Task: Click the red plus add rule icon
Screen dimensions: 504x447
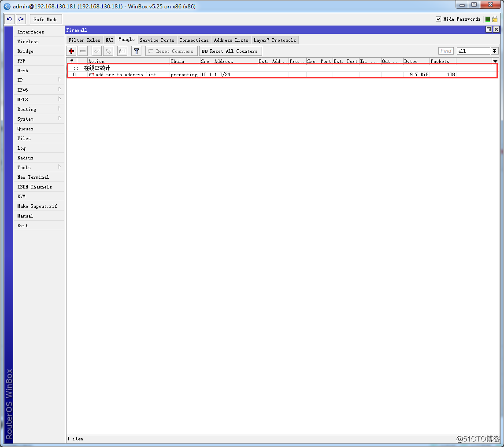Action: [71, 51]
